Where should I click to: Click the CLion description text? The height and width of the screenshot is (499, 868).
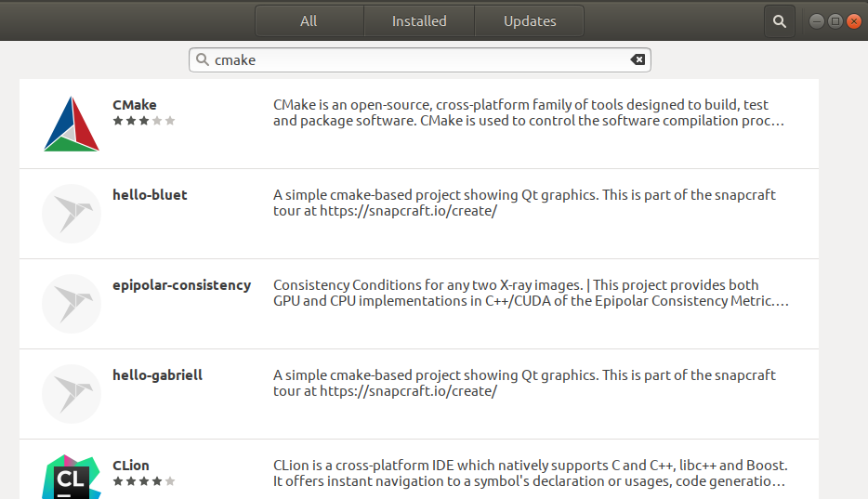tap(530, 473)
